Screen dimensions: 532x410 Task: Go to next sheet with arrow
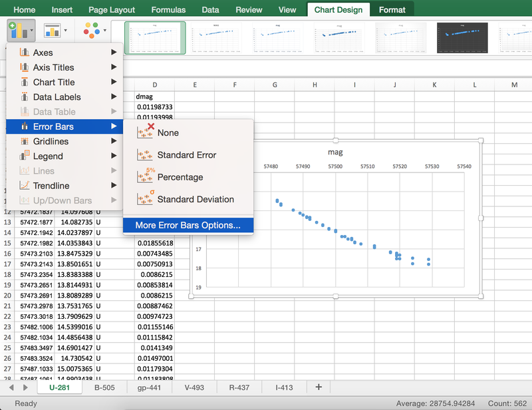tap(25, 387)
